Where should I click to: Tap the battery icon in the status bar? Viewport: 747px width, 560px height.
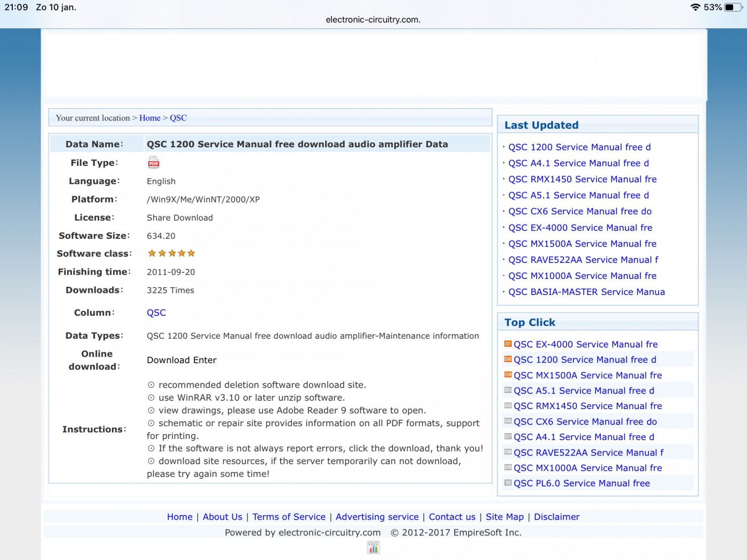(x=733, y=7)
